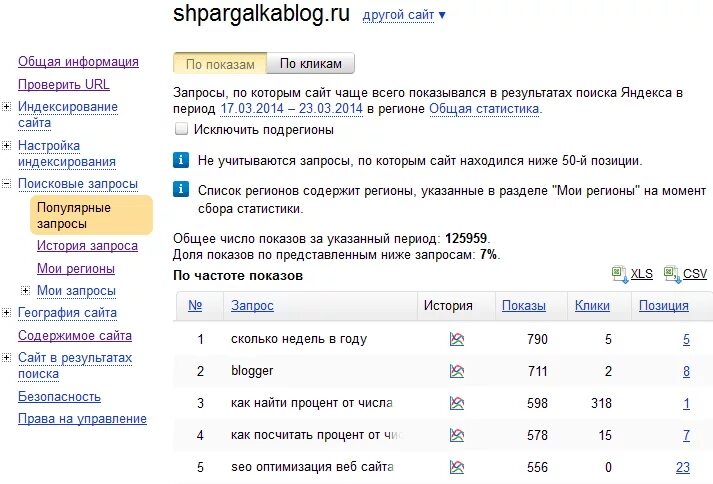This screenshot has width=713, height=484.
Task: Sort table by «Показы» column
Action: coord(524,306)
